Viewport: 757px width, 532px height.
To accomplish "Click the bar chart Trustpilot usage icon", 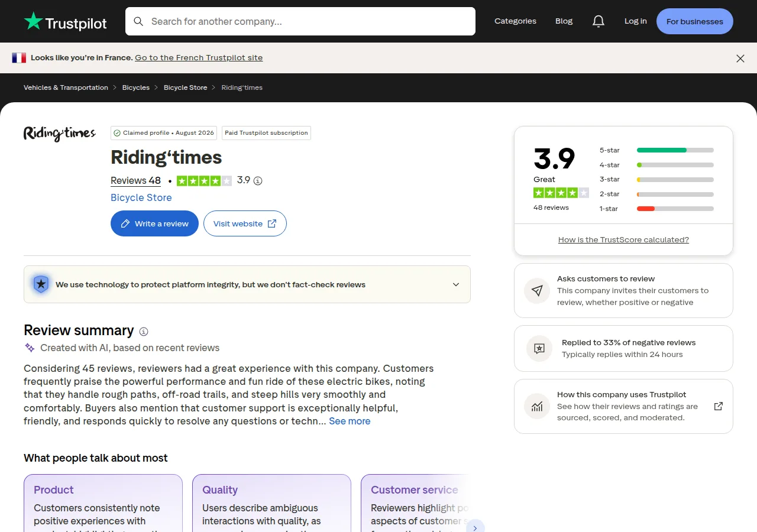I will click(x=537, y=406).
